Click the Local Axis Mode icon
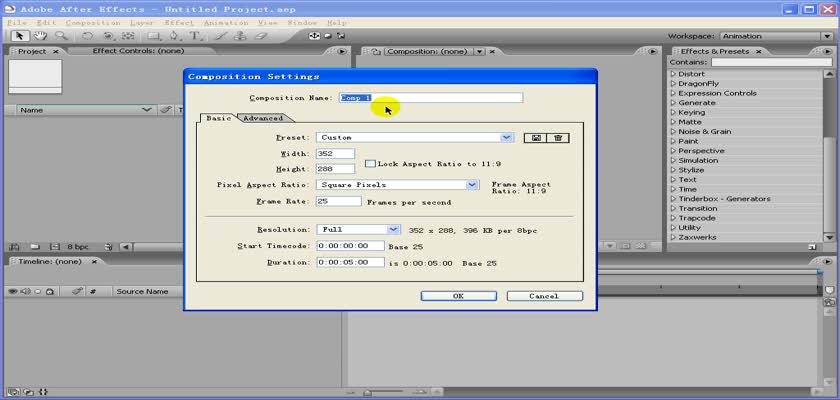 pos(314,36)
